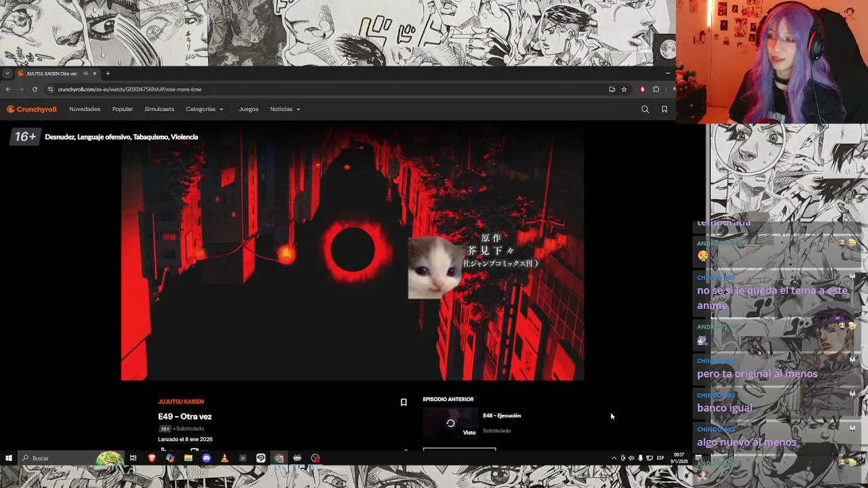Reload the Crunchyroll page
Image resolution: width=868 pixels, height=488 pixels.
tap(35, 89)
